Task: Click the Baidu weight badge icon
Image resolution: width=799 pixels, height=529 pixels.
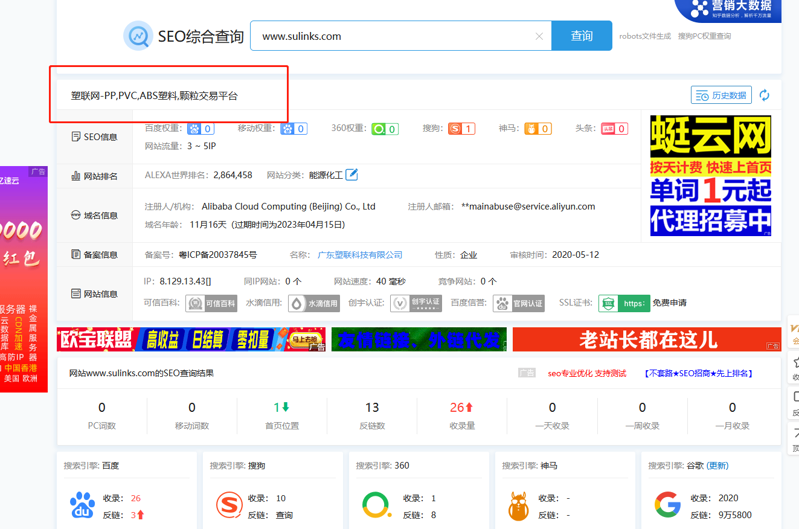Action: pos(201,129)
